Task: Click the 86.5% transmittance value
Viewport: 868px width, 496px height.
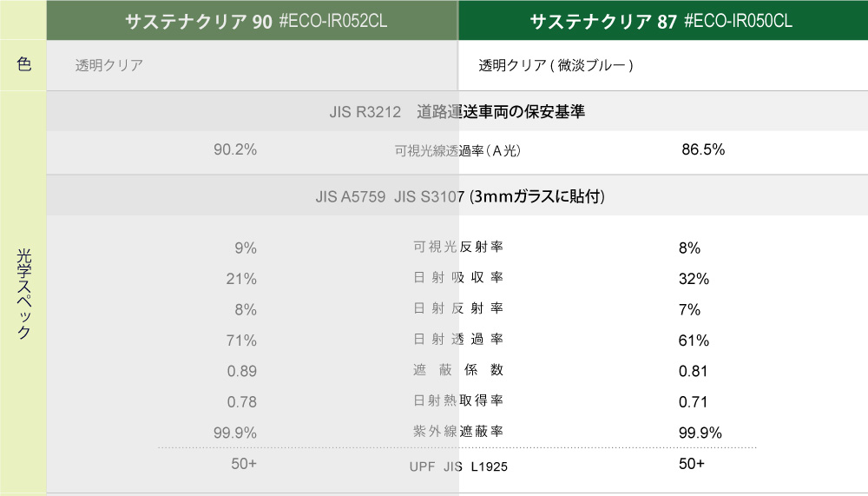Action: [703, 149]
